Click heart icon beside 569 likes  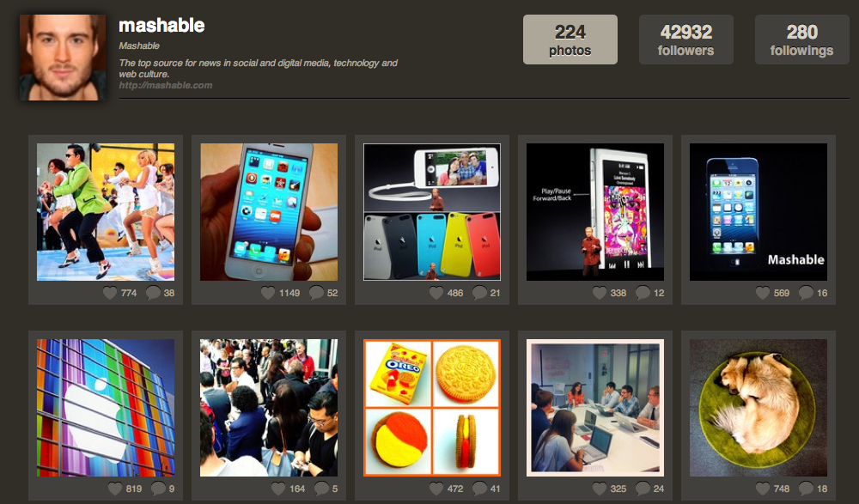click(763, 293)
